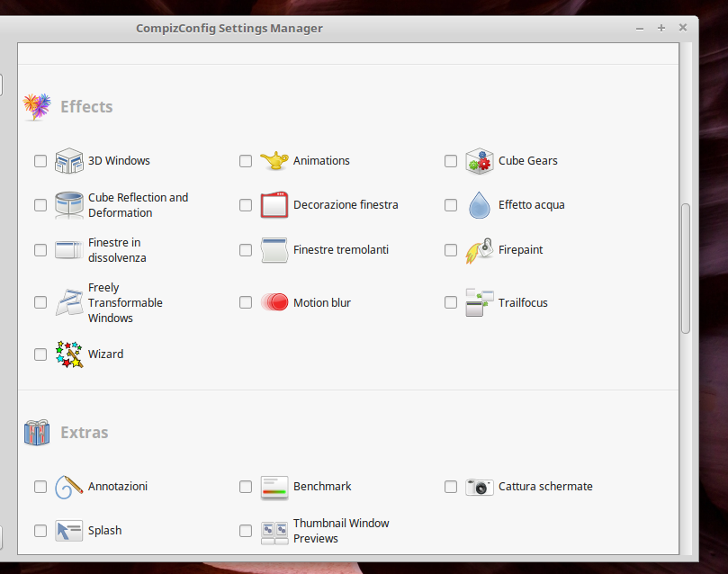This screenshot has width=728, height=574.
Task: Click the Extras category gift icon
Action: tap(37, 433)
